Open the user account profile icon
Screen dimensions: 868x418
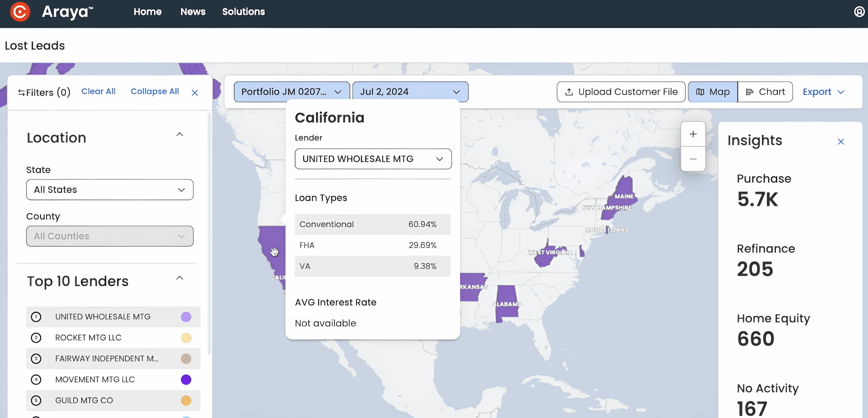(x=859, y=12)
